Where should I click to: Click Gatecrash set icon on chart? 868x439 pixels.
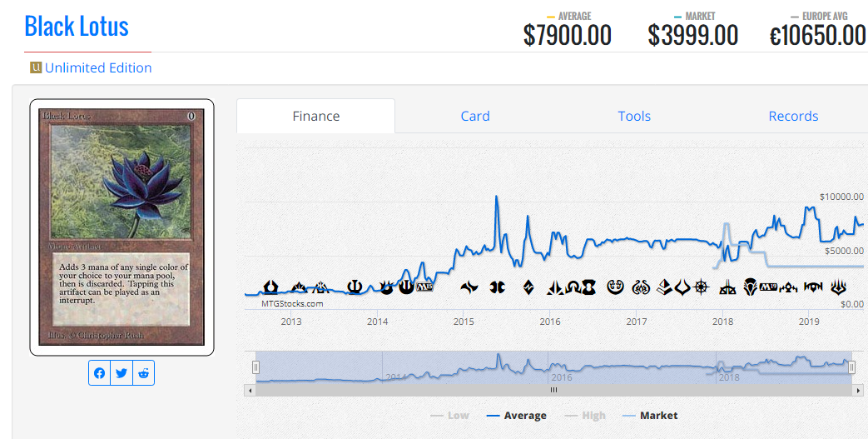click(x=299, y=287)
